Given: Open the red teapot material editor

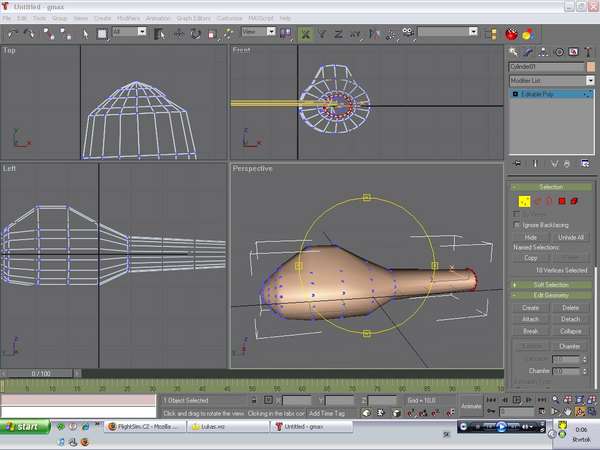Looking at the screenshot, I should [511, 34].
